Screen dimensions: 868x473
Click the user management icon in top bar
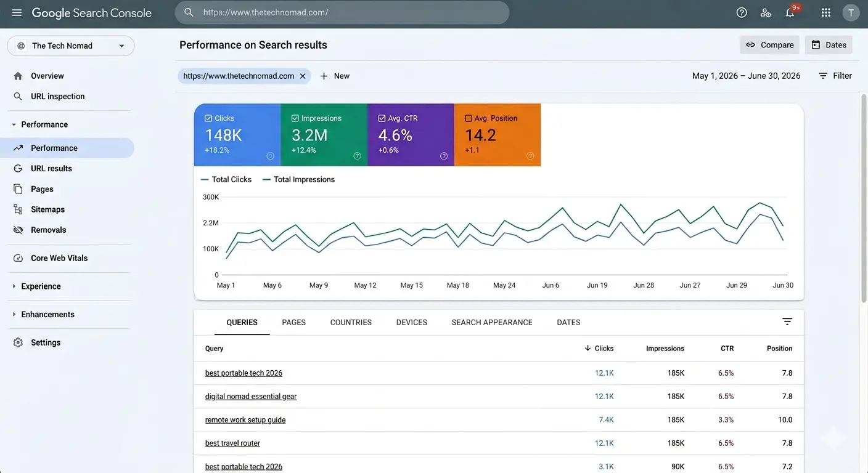[764, 11]
